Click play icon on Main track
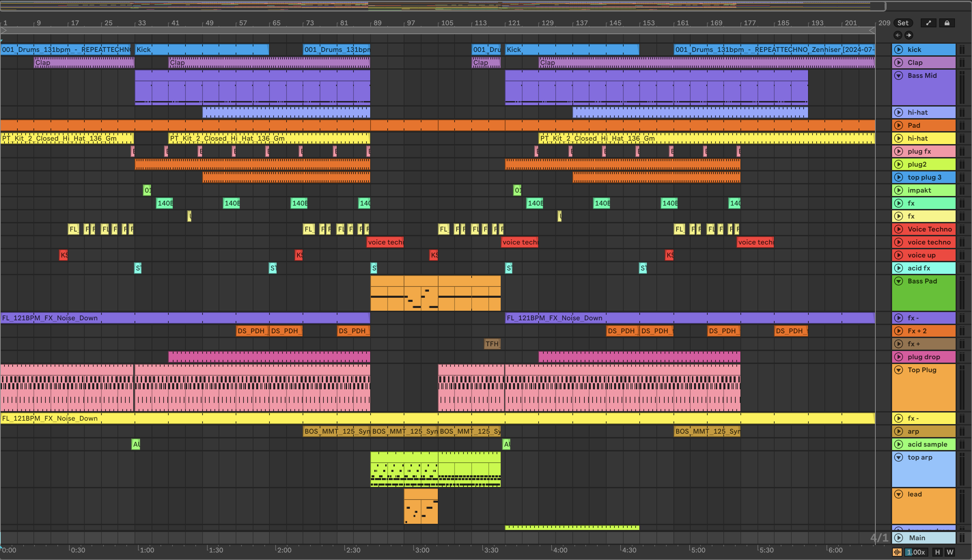The image size is (972, 560). (899, 538)
